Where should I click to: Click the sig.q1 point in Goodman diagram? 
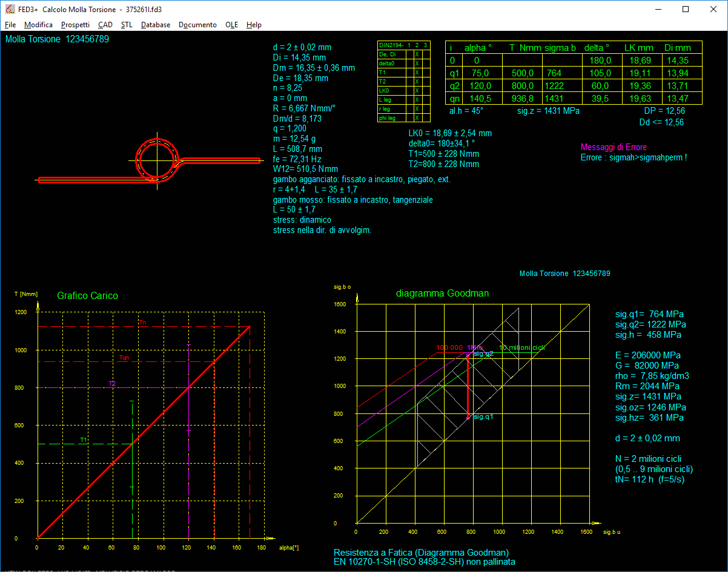(468, 417)
